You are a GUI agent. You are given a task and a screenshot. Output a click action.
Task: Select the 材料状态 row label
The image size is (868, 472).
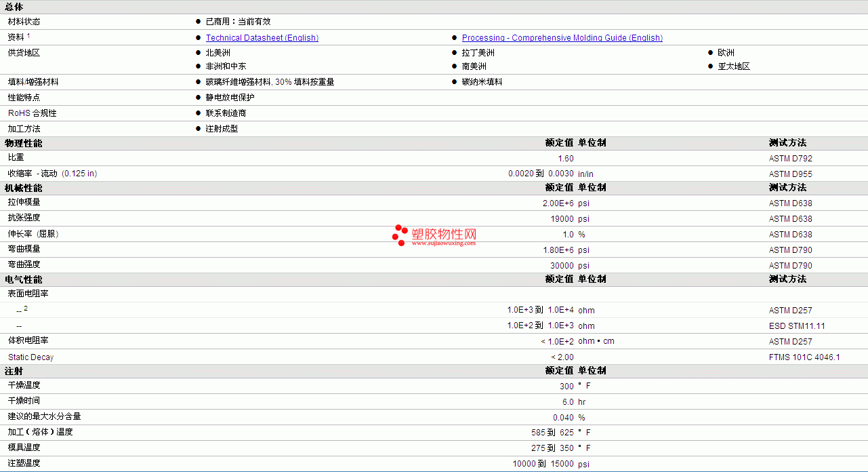(x=24, y=22)
